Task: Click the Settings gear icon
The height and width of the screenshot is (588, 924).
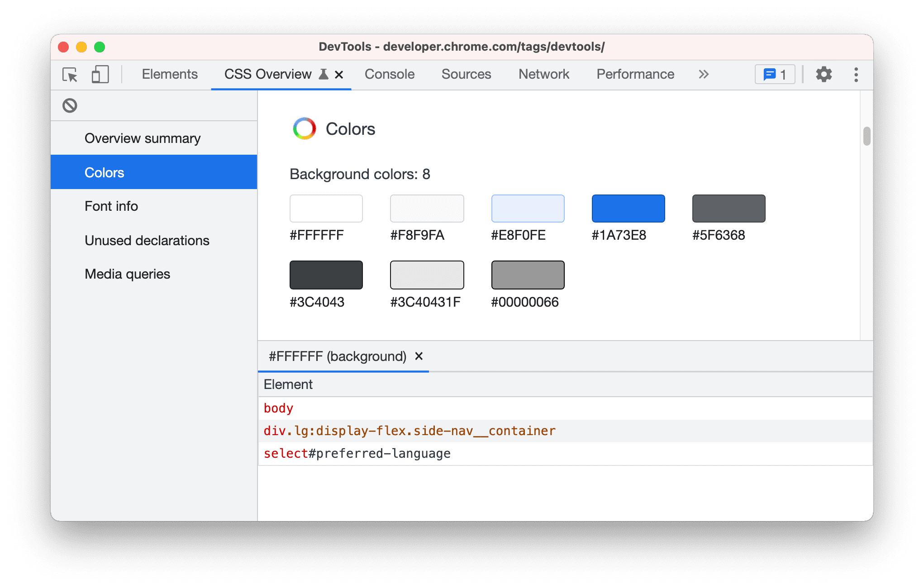Action: pos(824,74)
